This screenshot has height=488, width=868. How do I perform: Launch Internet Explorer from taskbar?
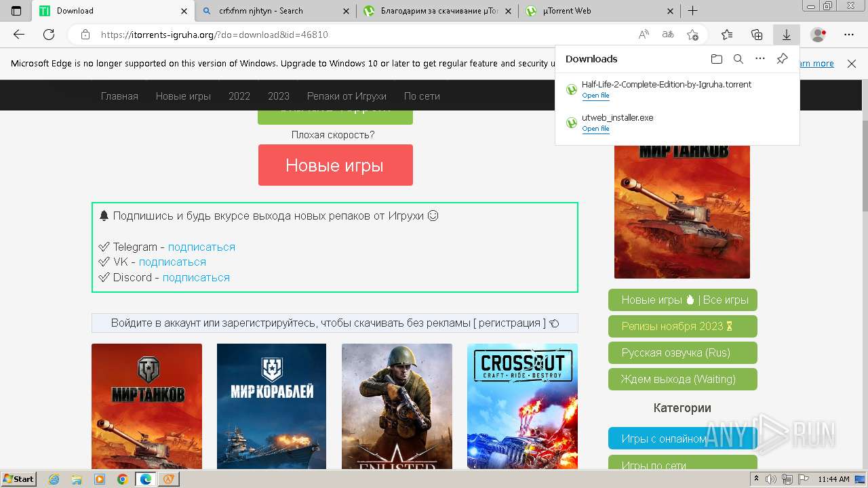pos(54,479)
